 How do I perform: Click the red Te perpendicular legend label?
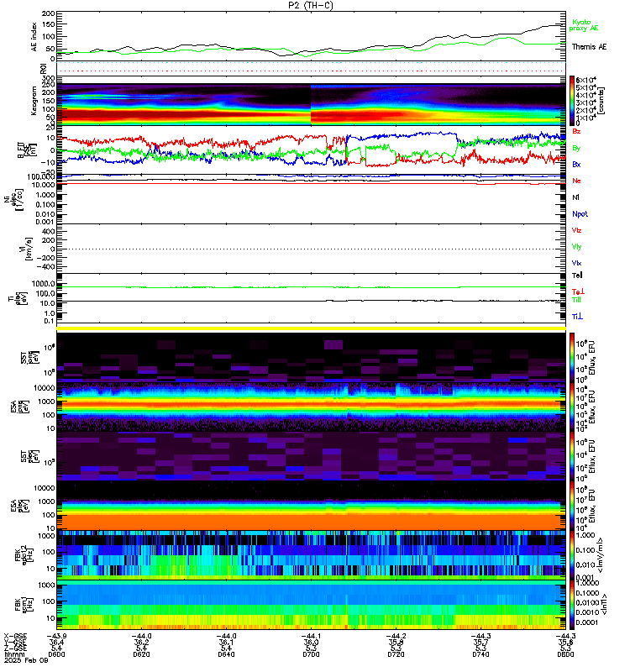[x=578, y=291]
